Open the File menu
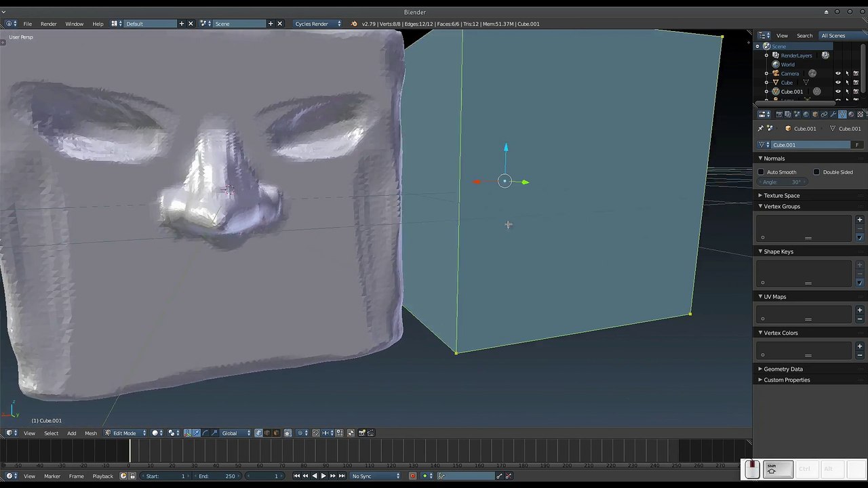The image size is (868, 488). [28, 24]
